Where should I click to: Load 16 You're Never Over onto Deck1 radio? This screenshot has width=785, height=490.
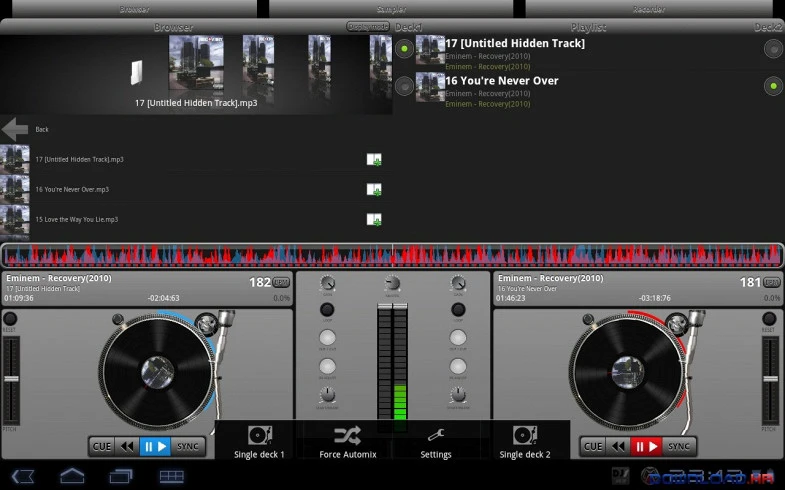pos(405,86)
